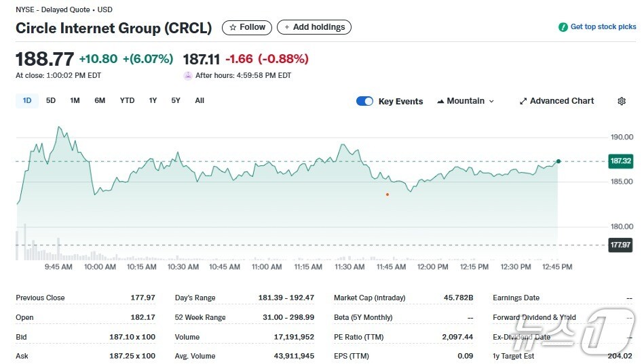Open the Advanced Chart link
The height and width of the screenshot is (364, 644).
[x=561, y=101]
